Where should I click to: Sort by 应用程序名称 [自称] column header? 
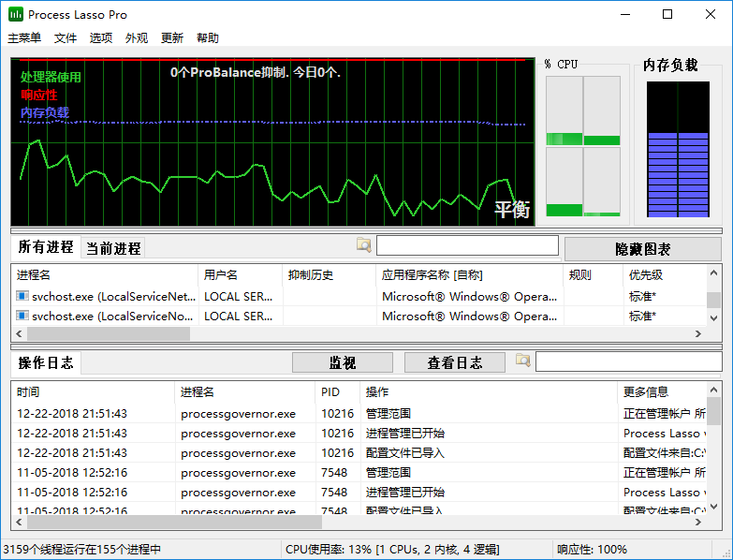(469, 275)
